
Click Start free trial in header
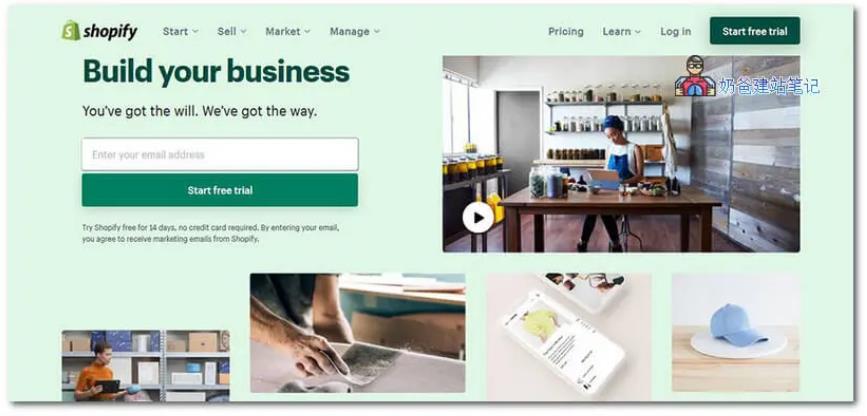click(755, 31)
